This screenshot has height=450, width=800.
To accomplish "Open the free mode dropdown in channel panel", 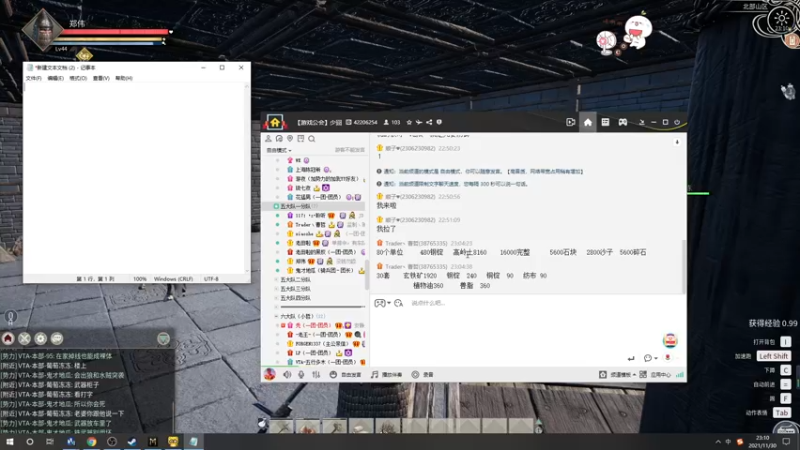I will (279, 151).
